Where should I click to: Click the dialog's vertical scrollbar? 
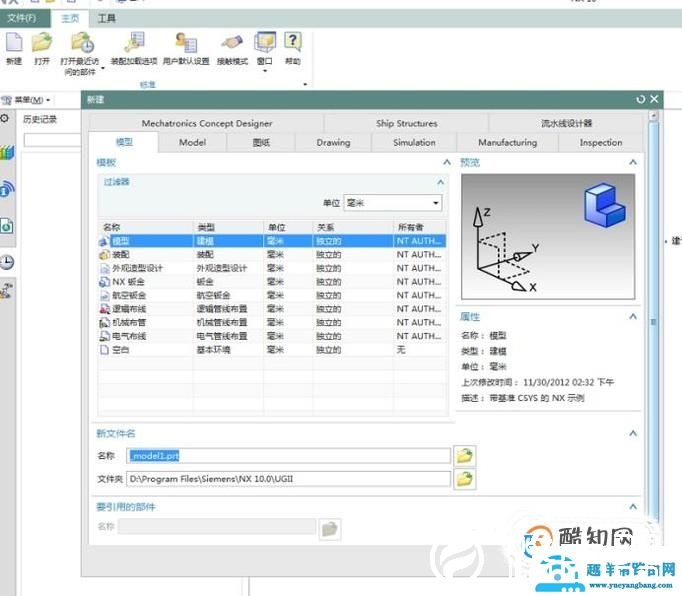pos(653,322)
